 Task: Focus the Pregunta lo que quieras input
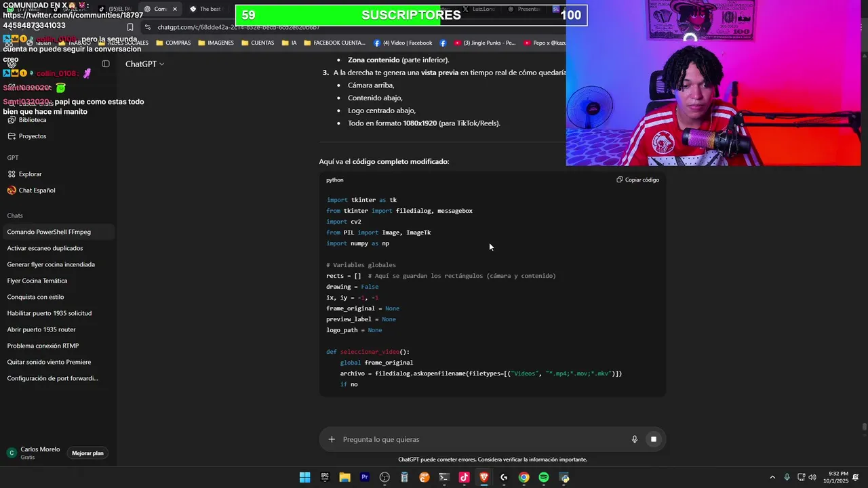(481, 439)
